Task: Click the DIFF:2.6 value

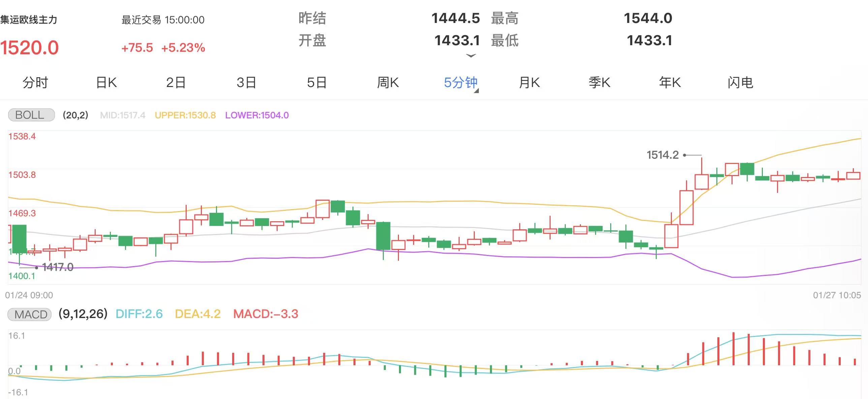Action: [139, 314]
